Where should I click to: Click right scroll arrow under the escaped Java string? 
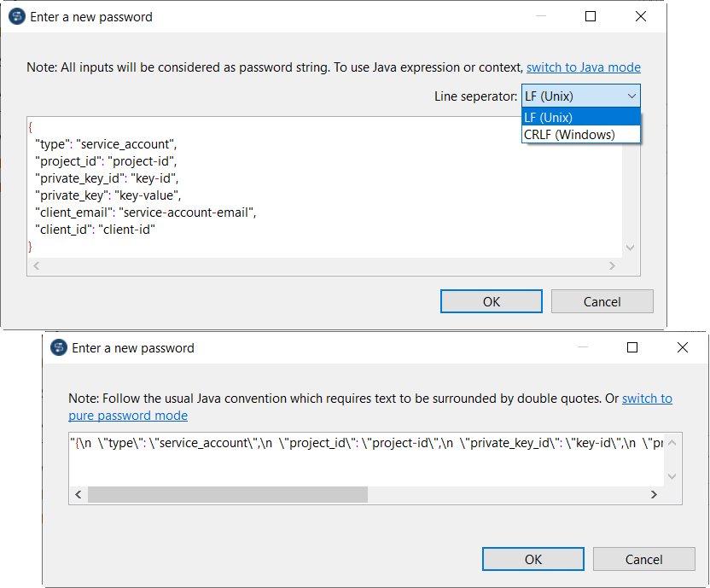654,495
